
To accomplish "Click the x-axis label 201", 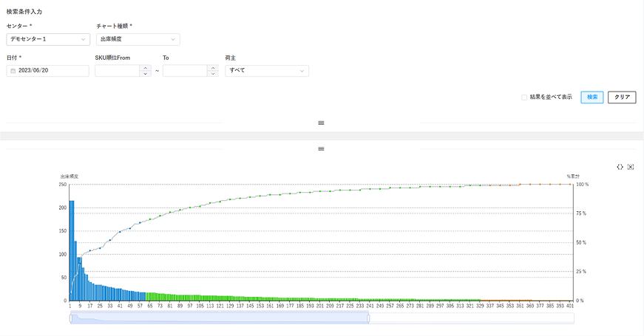I will click(x=320, y=306).
